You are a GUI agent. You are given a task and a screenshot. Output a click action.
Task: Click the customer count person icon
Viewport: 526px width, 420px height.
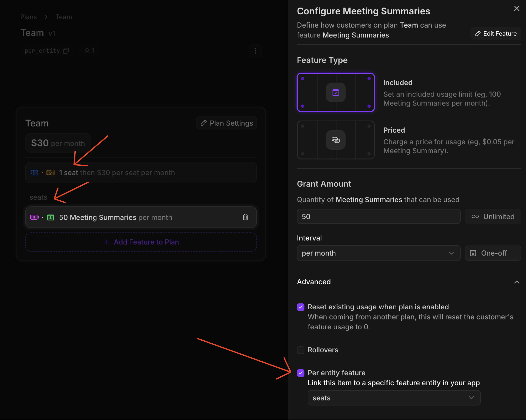(x=87, y=51)
